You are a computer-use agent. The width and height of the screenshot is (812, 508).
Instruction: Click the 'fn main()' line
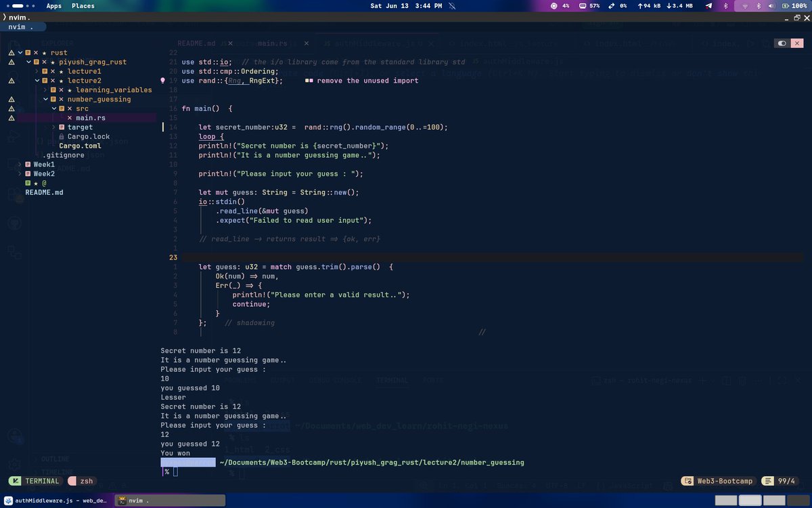(207, 108)
